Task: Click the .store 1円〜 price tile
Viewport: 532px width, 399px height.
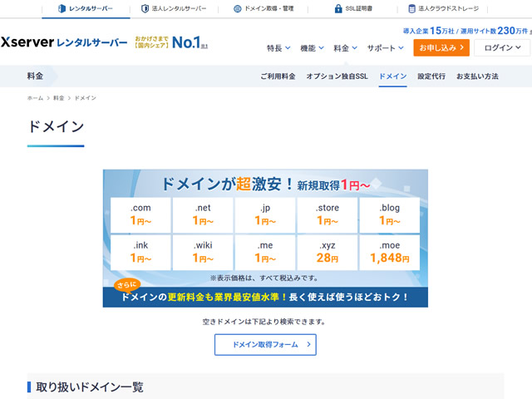Action: pyautogui.click(x=328, y=214)
